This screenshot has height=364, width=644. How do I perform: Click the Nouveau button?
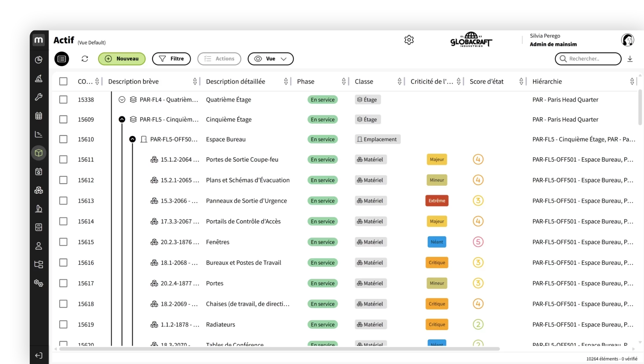122,59
